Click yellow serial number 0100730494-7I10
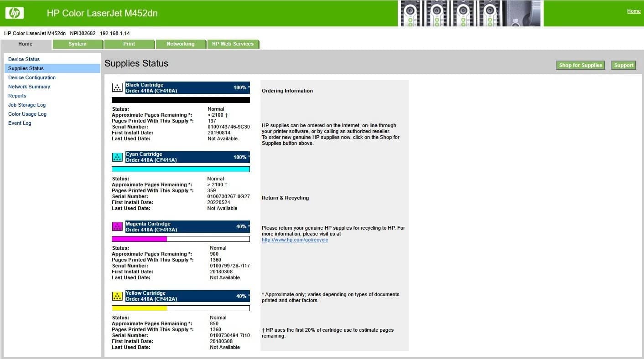Viewport: 644px width, 359px height. [x=230, y=336]
